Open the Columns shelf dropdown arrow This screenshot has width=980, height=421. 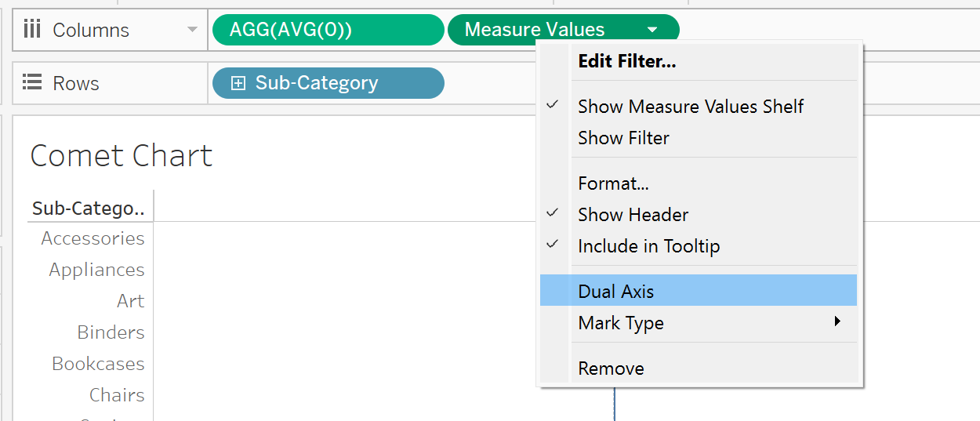[192, 31]
